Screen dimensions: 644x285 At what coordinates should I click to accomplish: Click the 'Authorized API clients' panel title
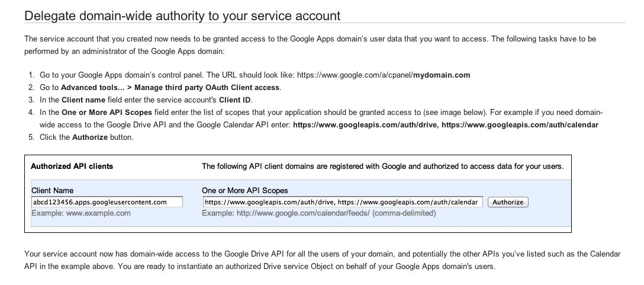72,166
